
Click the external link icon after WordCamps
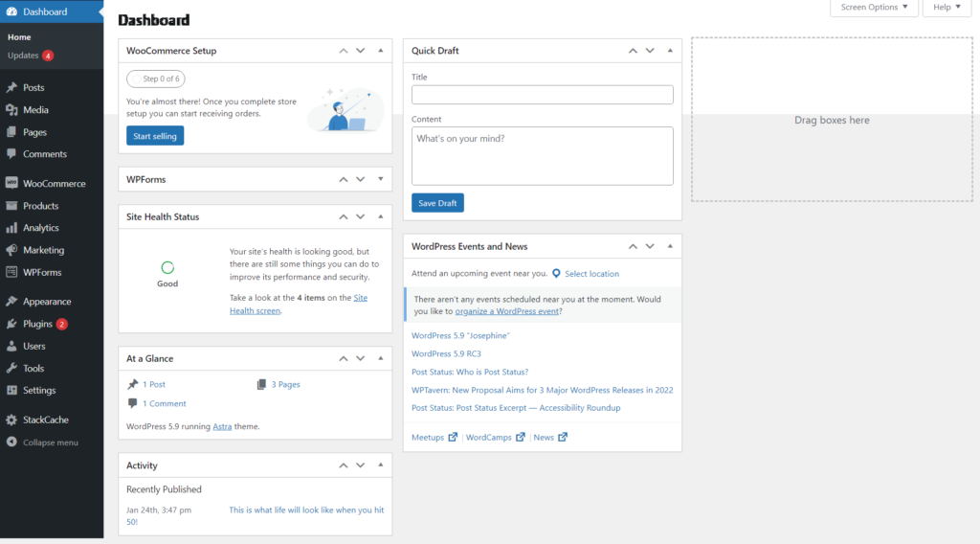tap(520, 437)
